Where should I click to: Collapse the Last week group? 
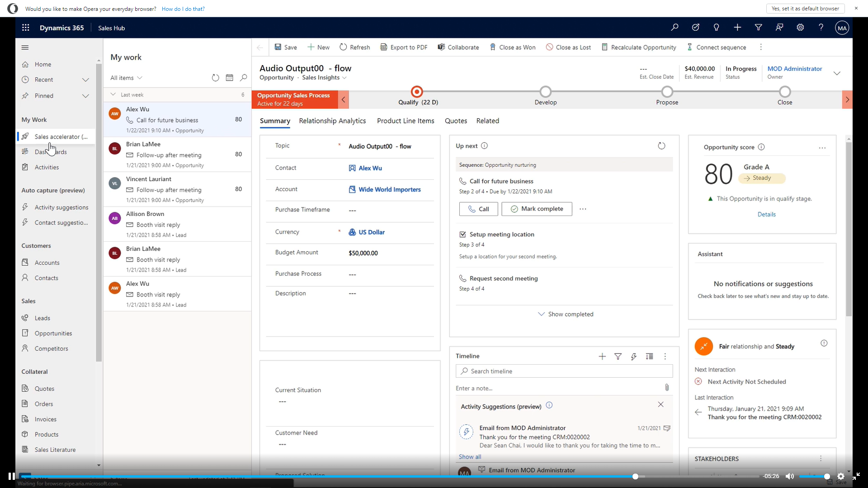point(113,94)
